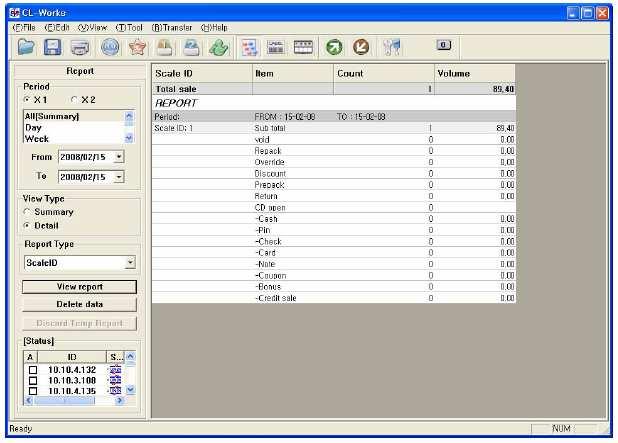The height and width of the screenshot is (443, 618).
Task: Click status icon for 10.10.4.135
Action: [115, 391]
